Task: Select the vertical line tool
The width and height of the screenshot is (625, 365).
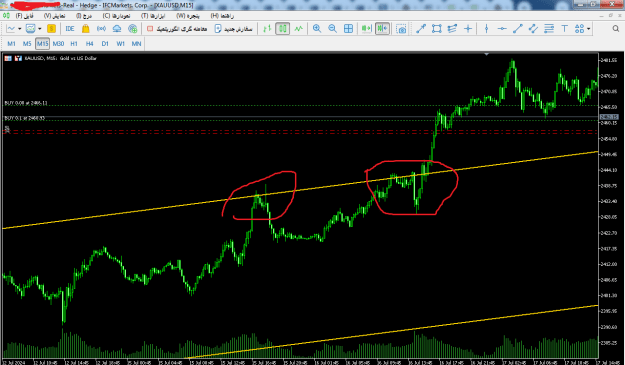Action: click(x=486, y=29)
